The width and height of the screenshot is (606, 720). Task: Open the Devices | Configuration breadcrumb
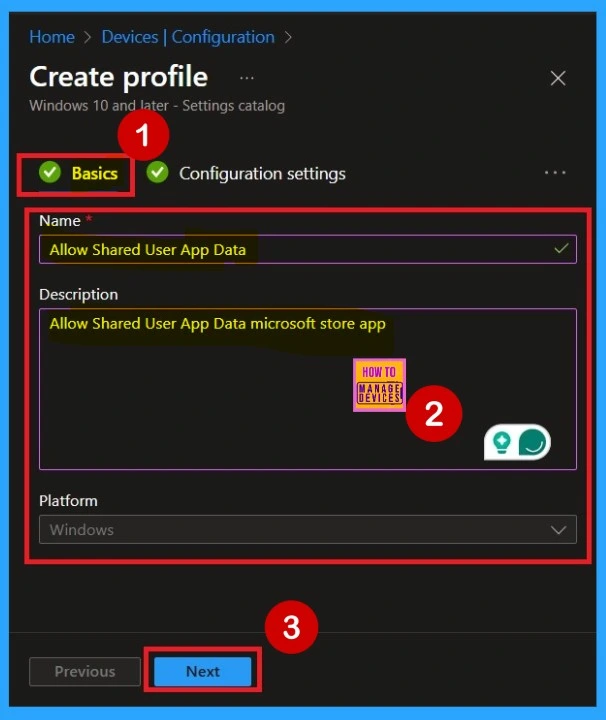click(x=188, y=37)
